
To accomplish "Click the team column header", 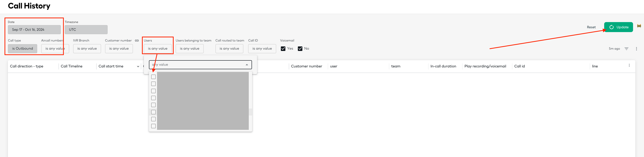I will click(x=395, y=66).
